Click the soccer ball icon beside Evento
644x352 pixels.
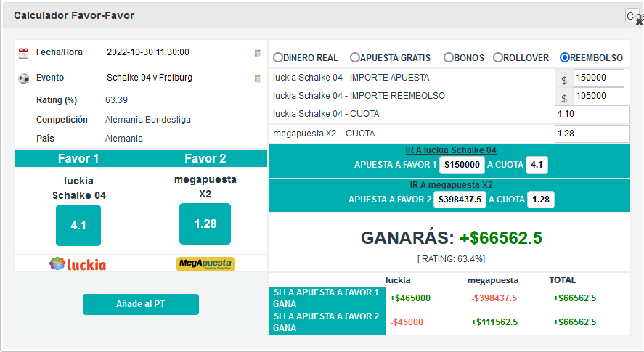coord(24,78)
